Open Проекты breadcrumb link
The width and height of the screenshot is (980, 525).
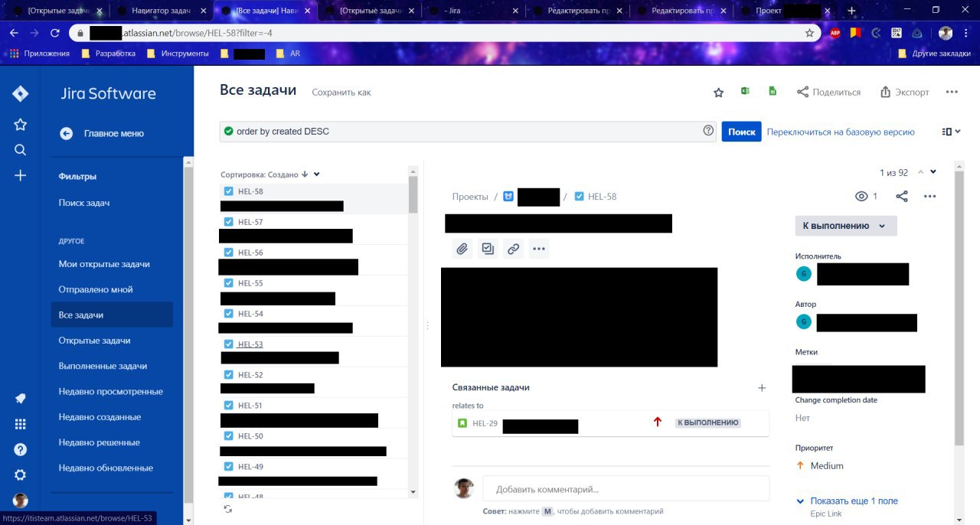point(470,197)
